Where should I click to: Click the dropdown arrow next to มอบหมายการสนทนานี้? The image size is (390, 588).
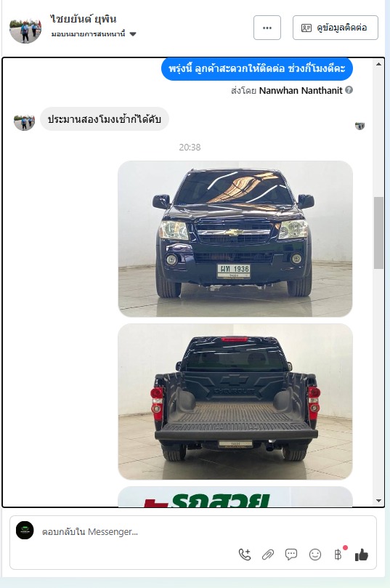tap(133, 34)
